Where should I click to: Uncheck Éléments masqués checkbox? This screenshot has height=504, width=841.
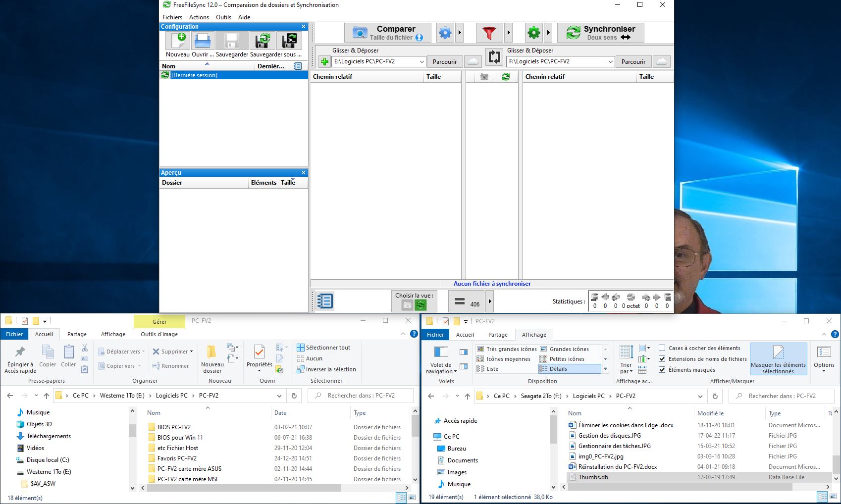[662, 370]
